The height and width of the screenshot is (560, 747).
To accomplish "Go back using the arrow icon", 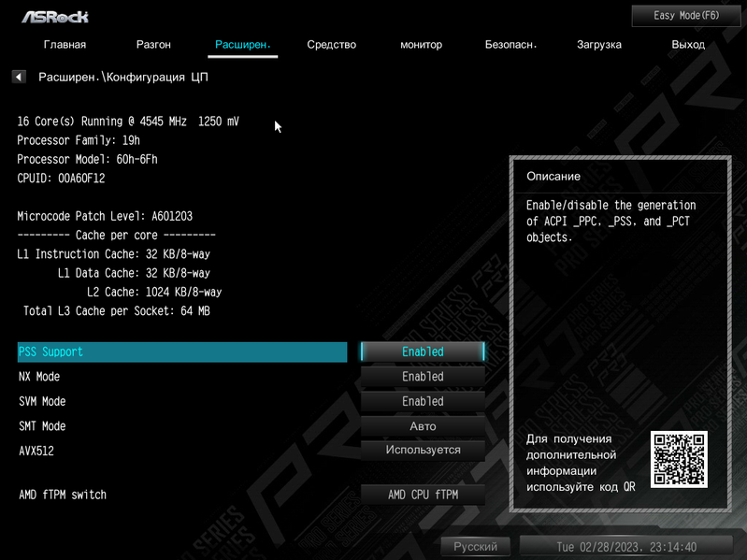I will (19, 77).
